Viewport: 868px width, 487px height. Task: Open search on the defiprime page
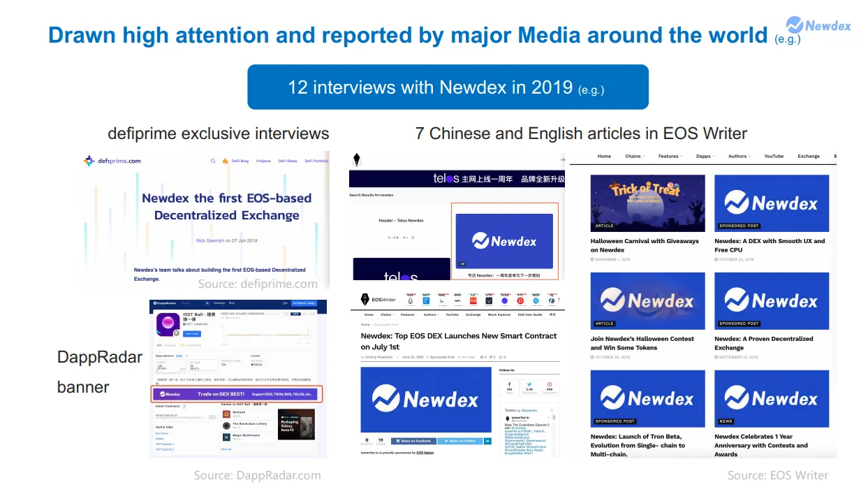[x=213, y=161]
